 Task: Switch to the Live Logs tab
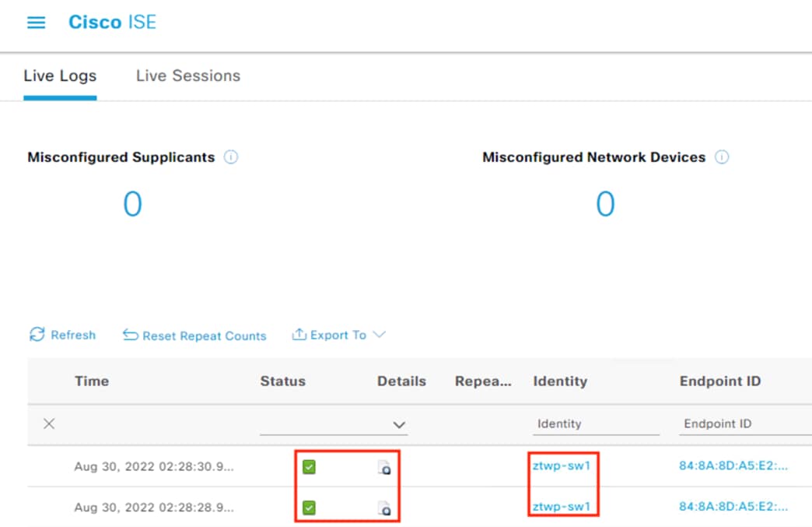(x=60, y=76)
